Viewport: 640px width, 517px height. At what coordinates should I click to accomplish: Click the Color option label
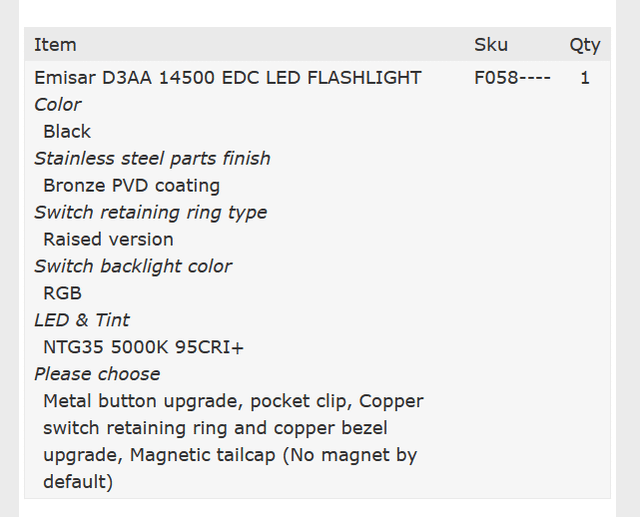pyautogui.click(x=58, y=105)
